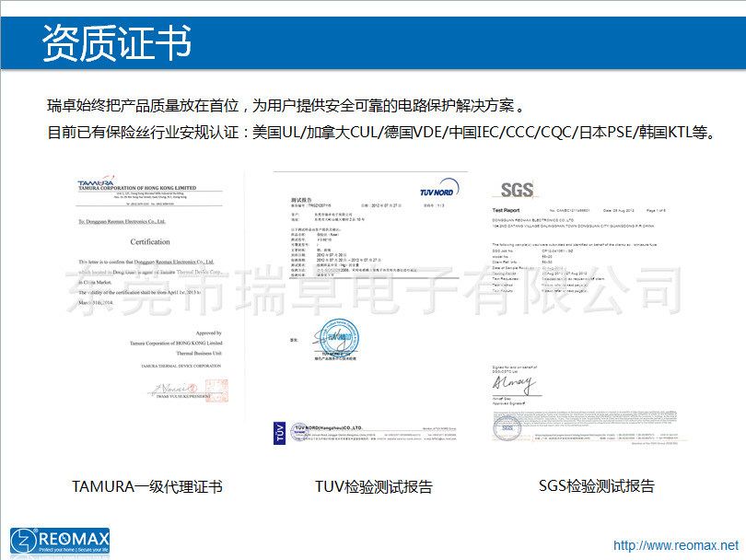746x560 pixels.
Task: Click the REOMAX logo in bottom-left corner
Action: click(60, 541)
